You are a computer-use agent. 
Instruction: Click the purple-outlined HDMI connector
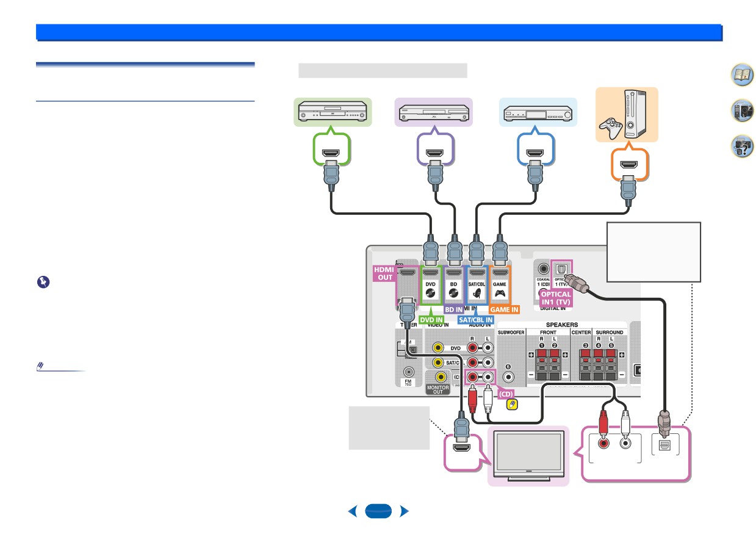point(435,153)
